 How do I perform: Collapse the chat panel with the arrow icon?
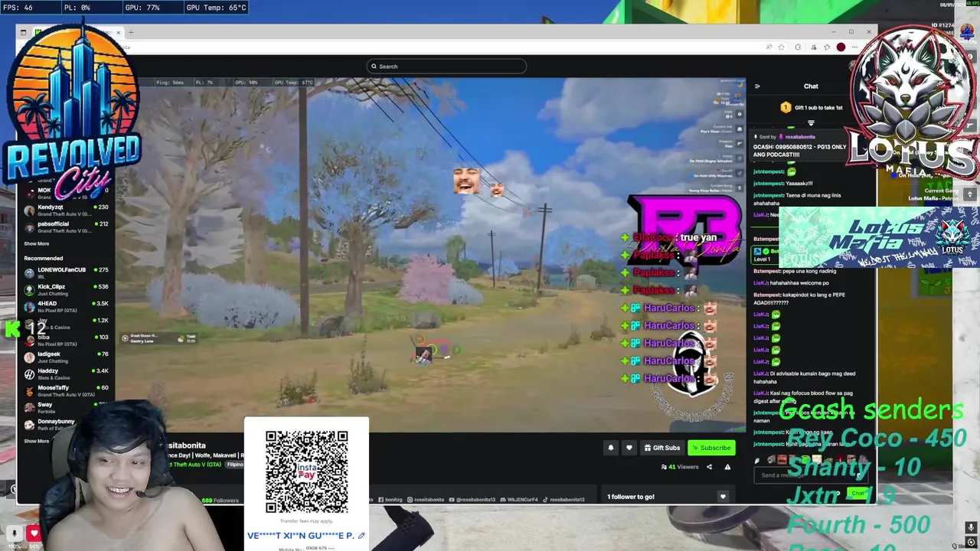[x=757, y=86]
